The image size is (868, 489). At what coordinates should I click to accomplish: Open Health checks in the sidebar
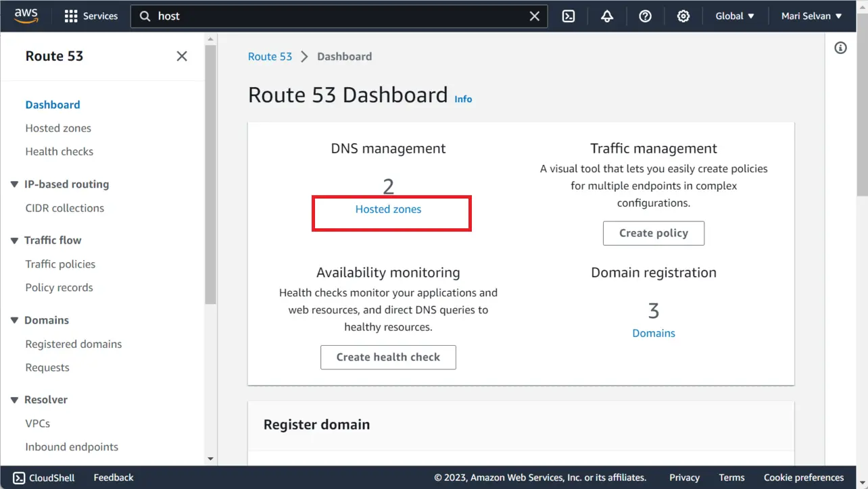click(59, 151)
